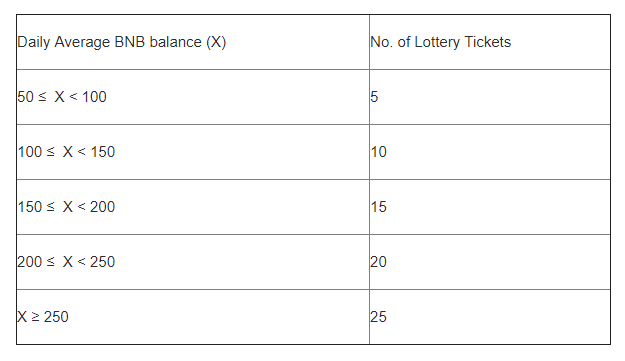Click the ticket count 15

tap(379, 207)
